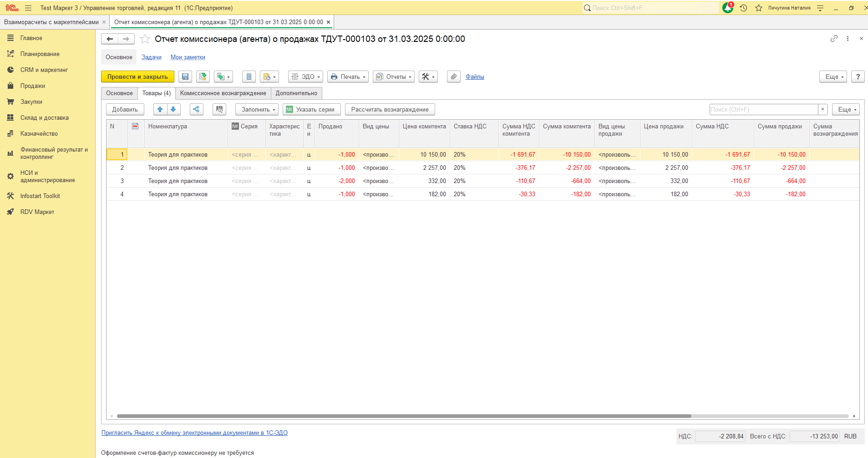Viewport: 868px width, 458px height.
Task: Click the paperclip attachments icon
Action: (x=453, y=76)
